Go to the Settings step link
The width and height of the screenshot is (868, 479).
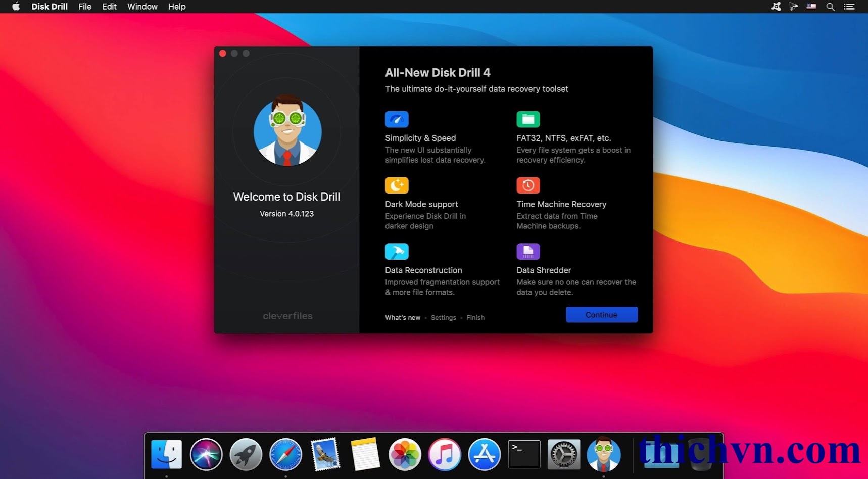click(x=443, y=318)
